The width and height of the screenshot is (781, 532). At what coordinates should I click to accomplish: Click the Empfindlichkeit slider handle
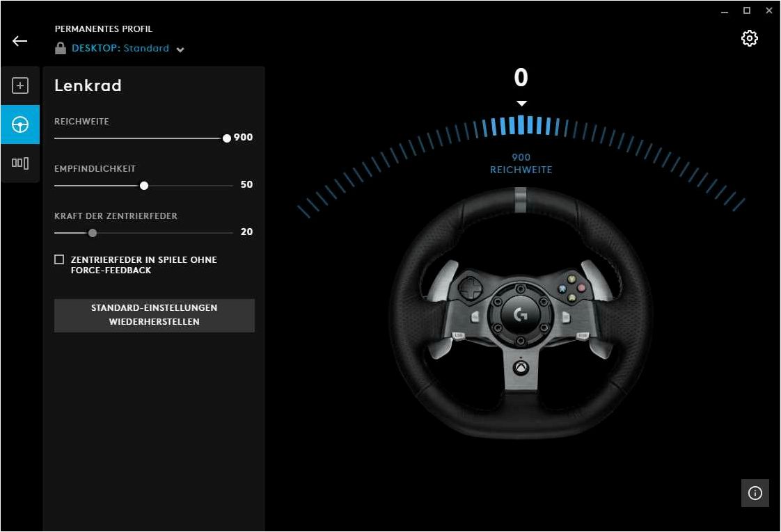144,186
